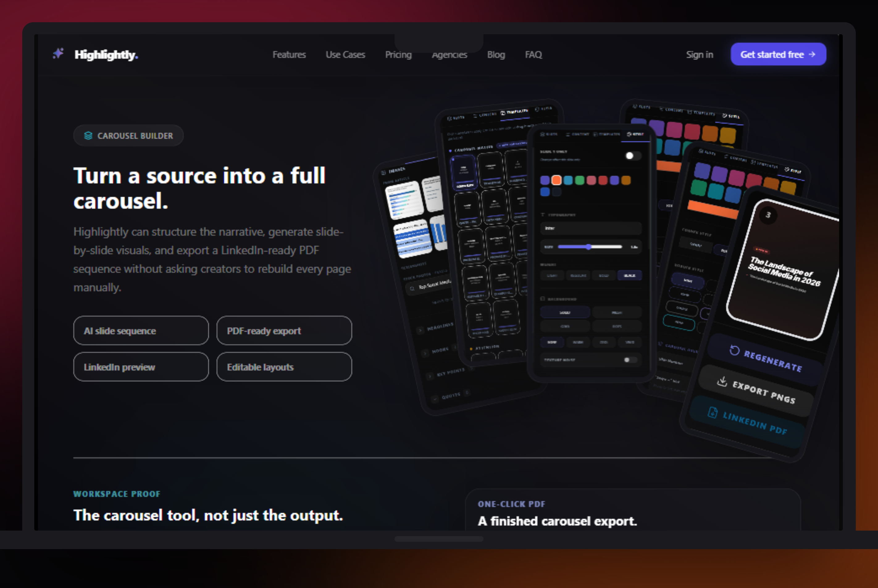Click the layers icon in Carousel Builder badge

tap(88, 136)
